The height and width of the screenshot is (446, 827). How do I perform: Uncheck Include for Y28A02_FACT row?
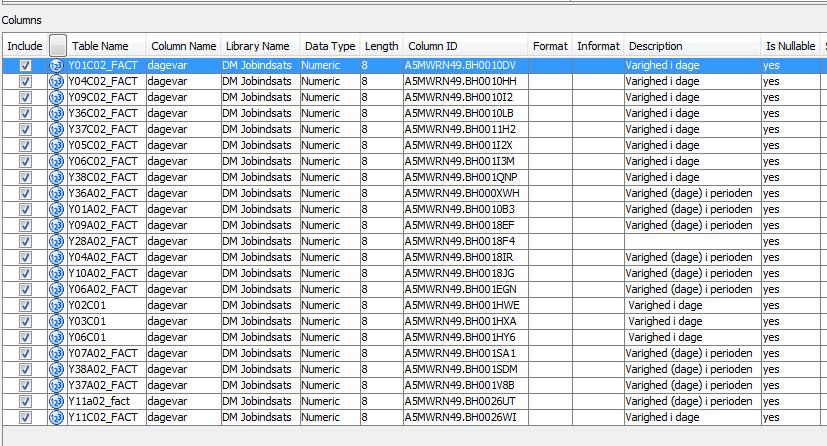click(x=25, y=241)
